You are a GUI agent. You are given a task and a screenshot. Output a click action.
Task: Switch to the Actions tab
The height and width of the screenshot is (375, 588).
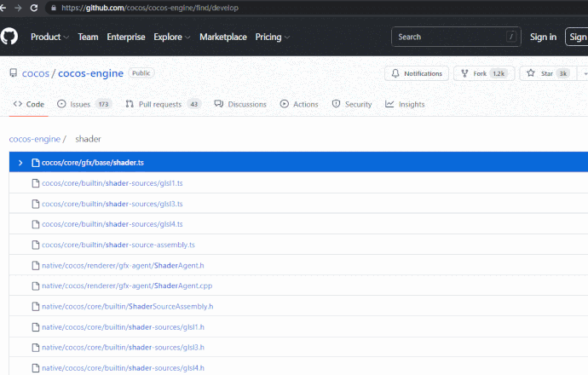coord(299,104)
